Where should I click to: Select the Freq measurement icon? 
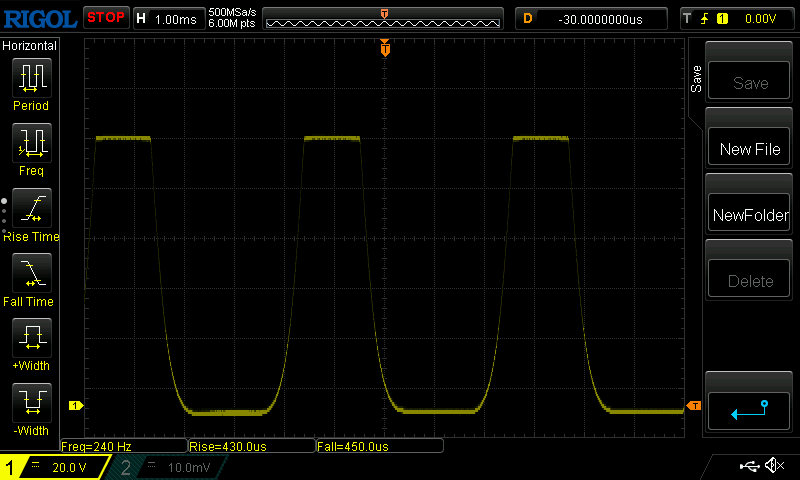click(x=32, y=142)
